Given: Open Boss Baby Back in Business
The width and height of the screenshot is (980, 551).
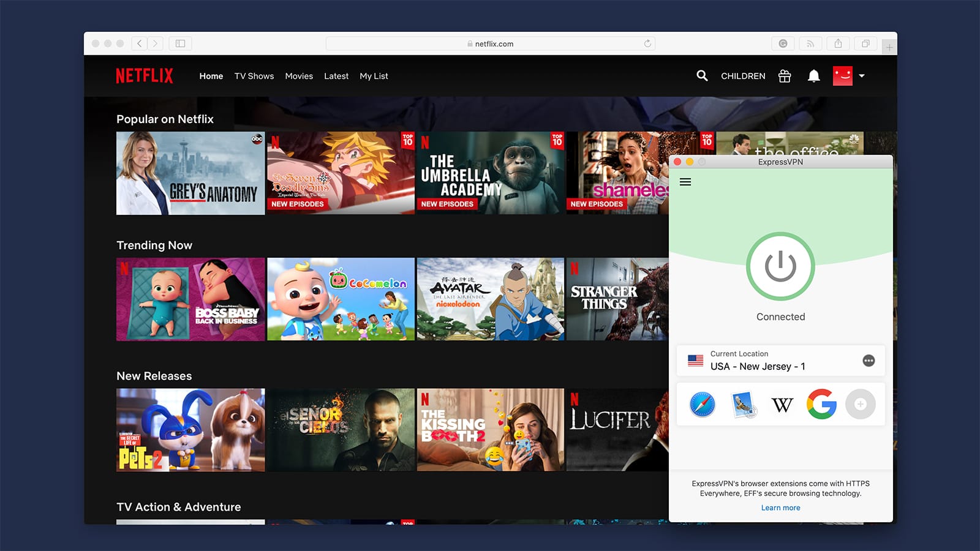Looking at the screenshot, I should 190,299.
